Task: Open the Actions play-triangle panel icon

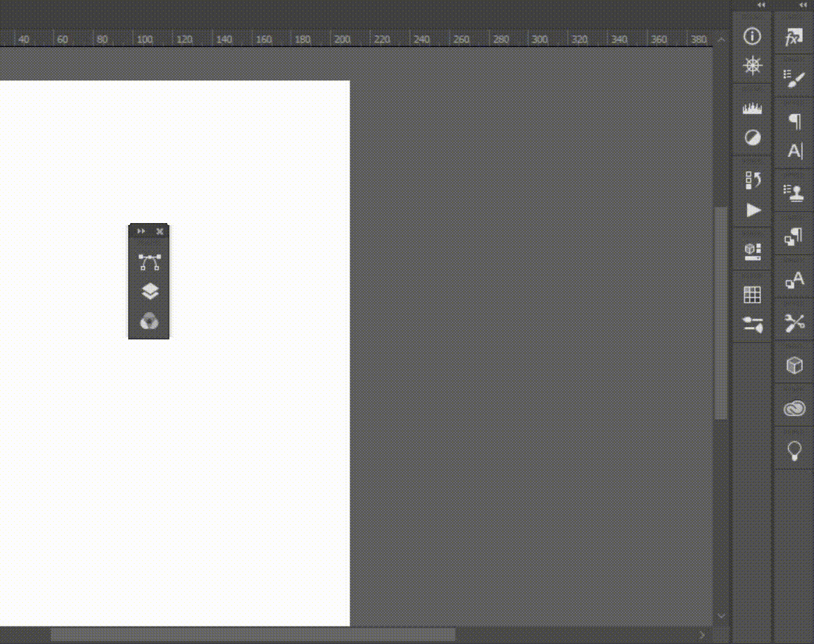Action: pyautogui.click(x=753, y=210)
